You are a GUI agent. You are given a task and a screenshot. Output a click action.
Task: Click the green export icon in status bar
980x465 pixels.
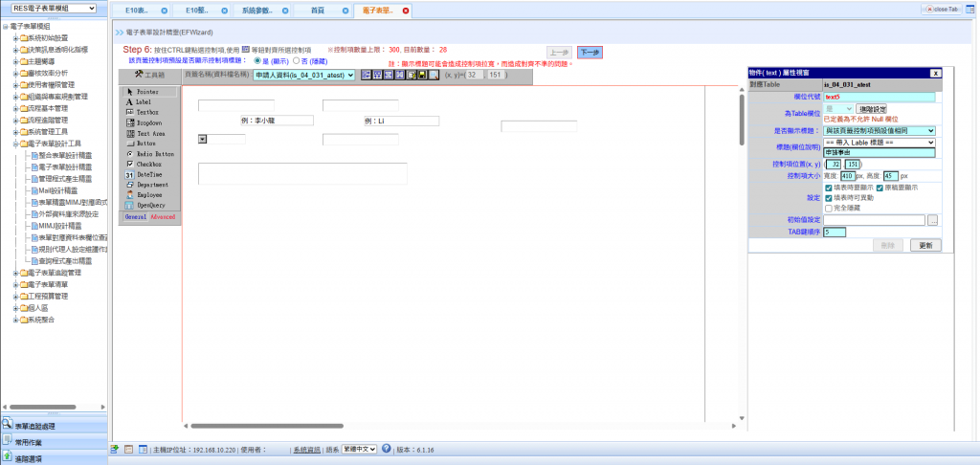115,449
